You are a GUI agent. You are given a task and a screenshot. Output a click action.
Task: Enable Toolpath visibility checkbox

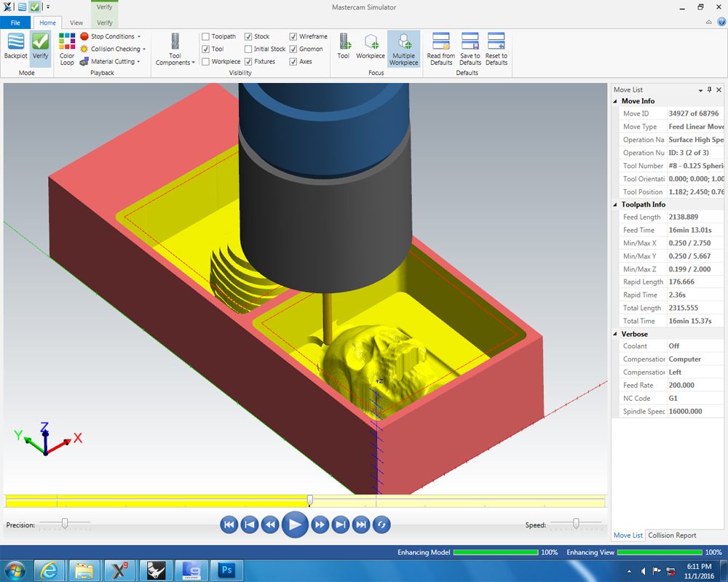[x=206, y=36]
